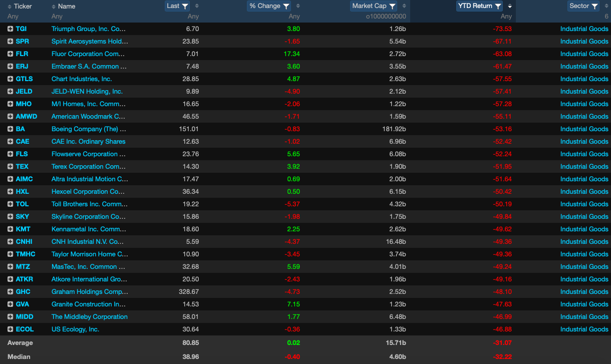This screenshot has width=611, height=364.
Task: Open US Ecology, Inc. name link
Action: (75, 329)
